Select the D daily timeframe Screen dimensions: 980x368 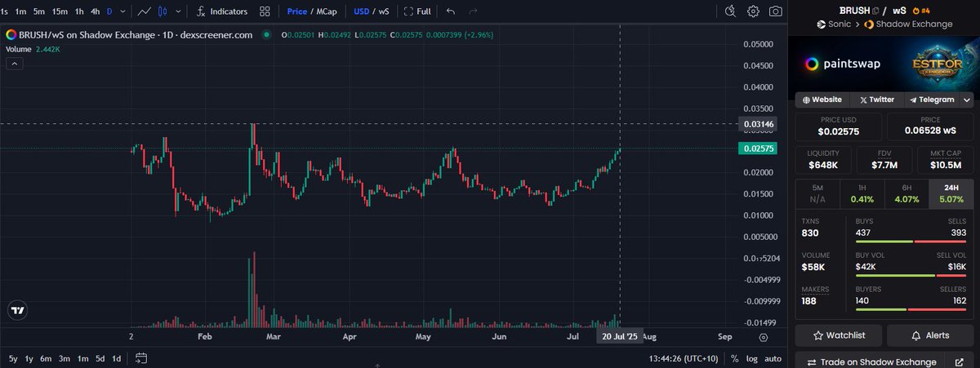pos(110,12)
